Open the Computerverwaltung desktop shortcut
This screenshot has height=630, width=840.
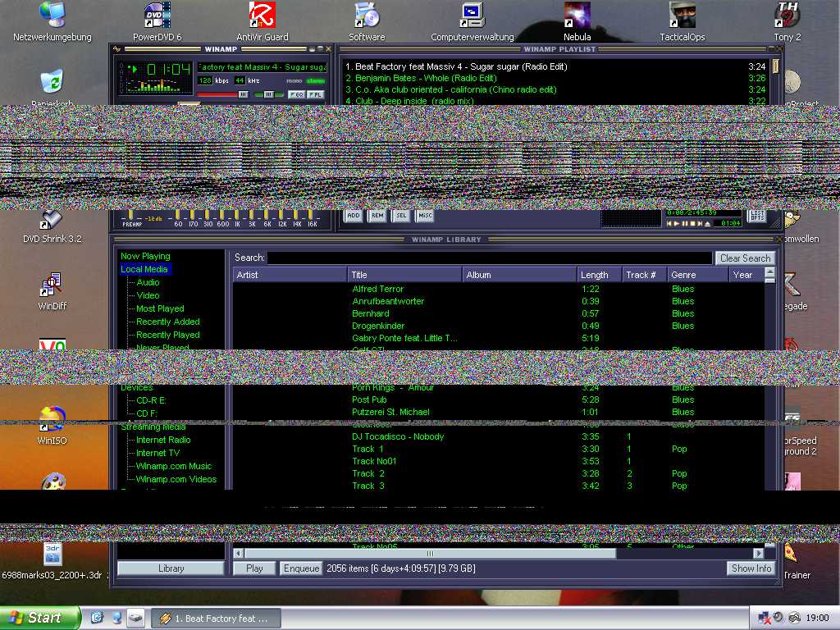pyautogui.click(x=472, y=22)
